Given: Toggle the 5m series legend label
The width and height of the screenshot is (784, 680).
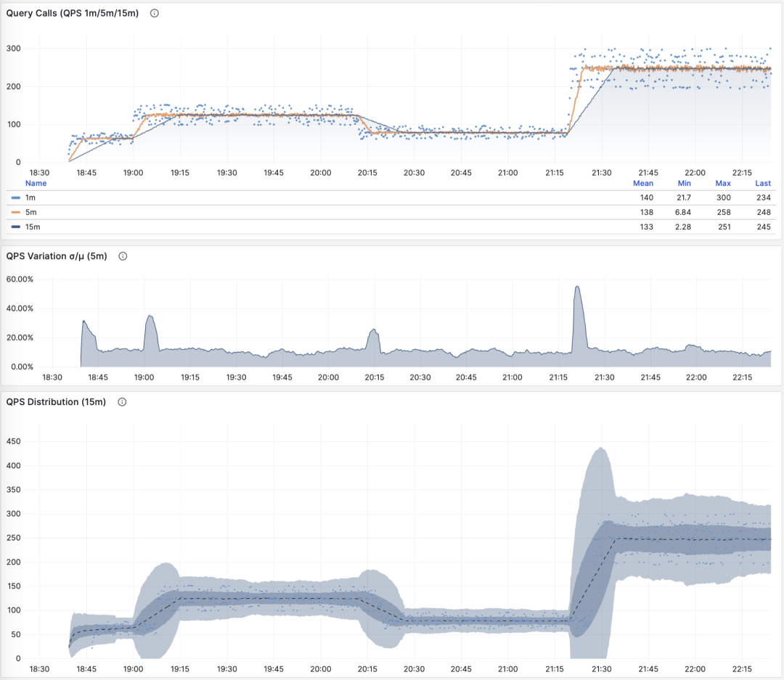Looking at the screenshot, I should [x=30, y=212].
